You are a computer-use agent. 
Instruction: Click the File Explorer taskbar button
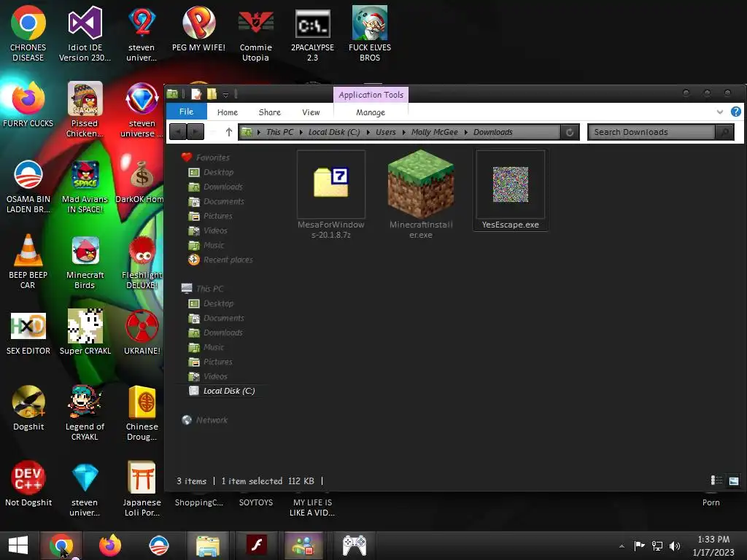tap(208, 545)
